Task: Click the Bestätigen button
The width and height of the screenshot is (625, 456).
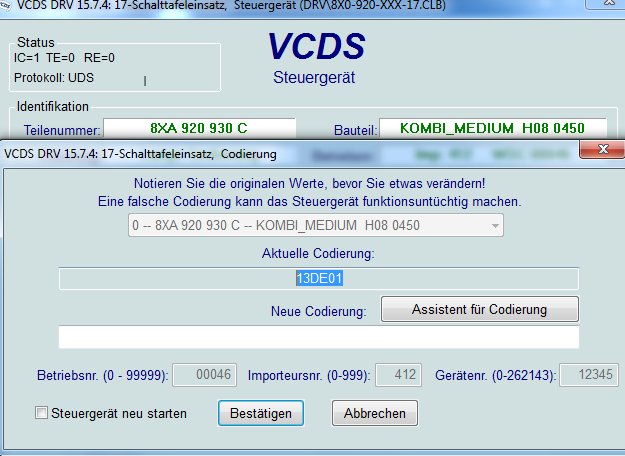Action: (x=261, y=413)
